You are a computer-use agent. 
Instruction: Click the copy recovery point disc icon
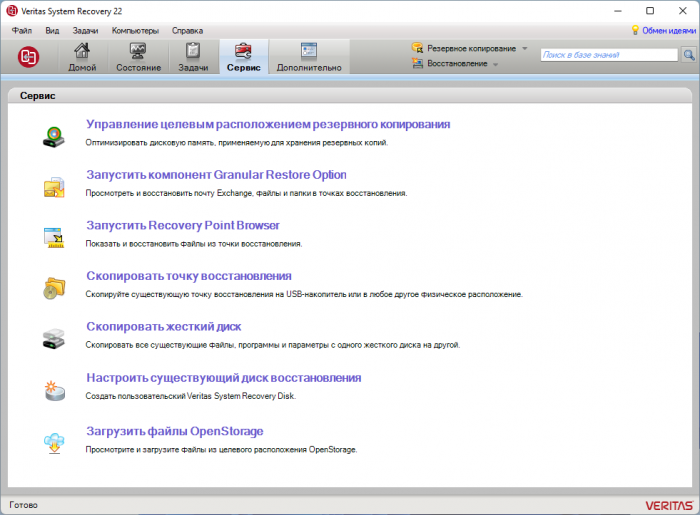pos(53,287)
